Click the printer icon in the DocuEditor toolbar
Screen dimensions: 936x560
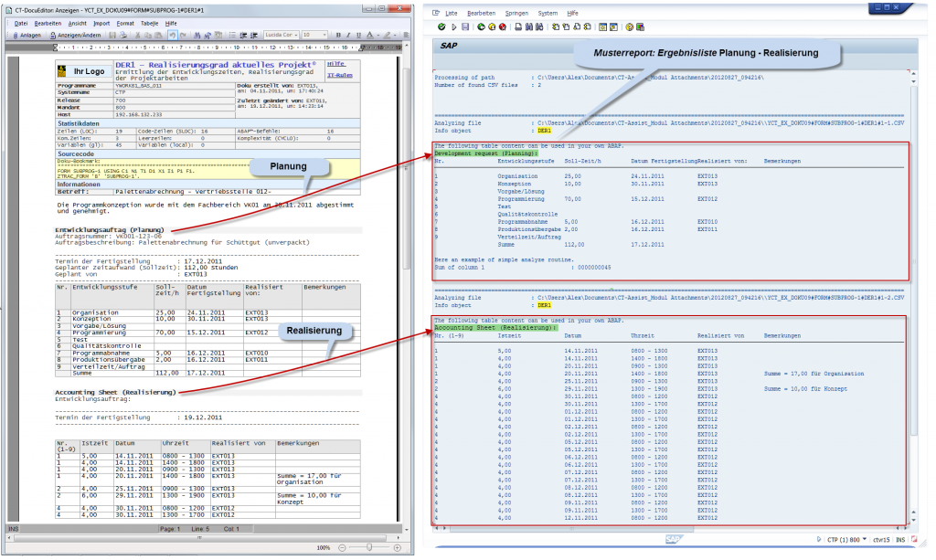point(122,36)
